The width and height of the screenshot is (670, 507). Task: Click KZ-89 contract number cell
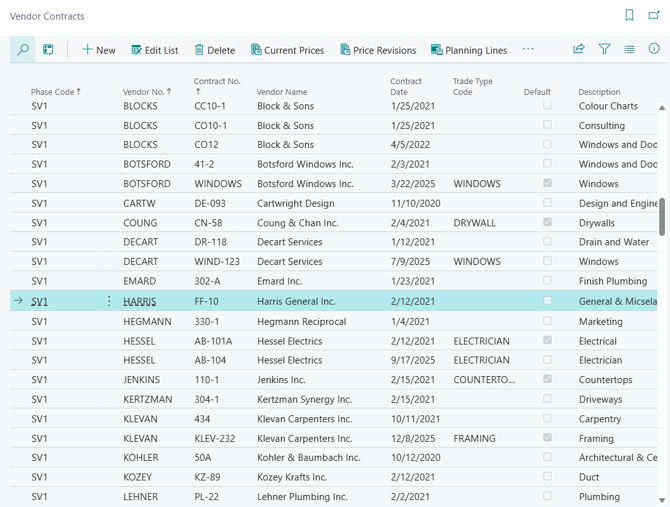pos(207,477)
